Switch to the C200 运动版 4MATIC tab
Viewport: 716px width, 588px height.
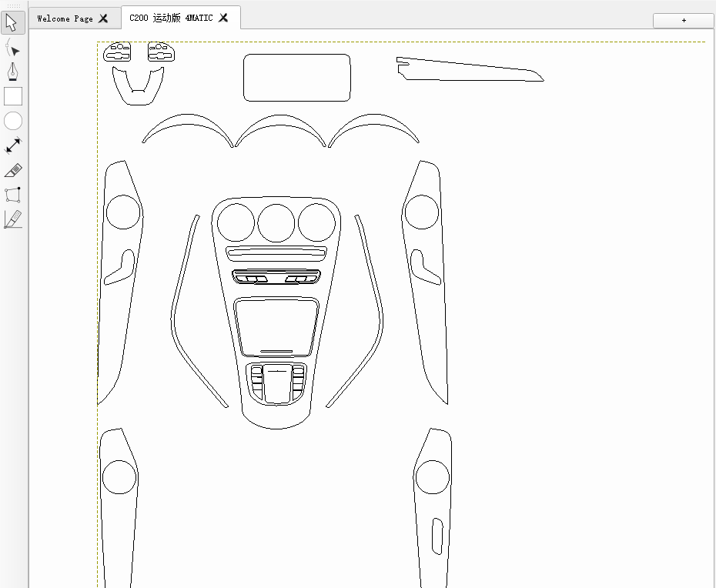(171, 18)
